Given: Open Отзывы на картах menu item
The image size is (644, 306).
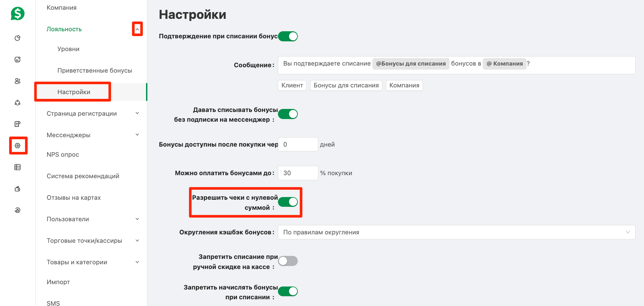Looking at the screenshot, I should tap(74, 198).
